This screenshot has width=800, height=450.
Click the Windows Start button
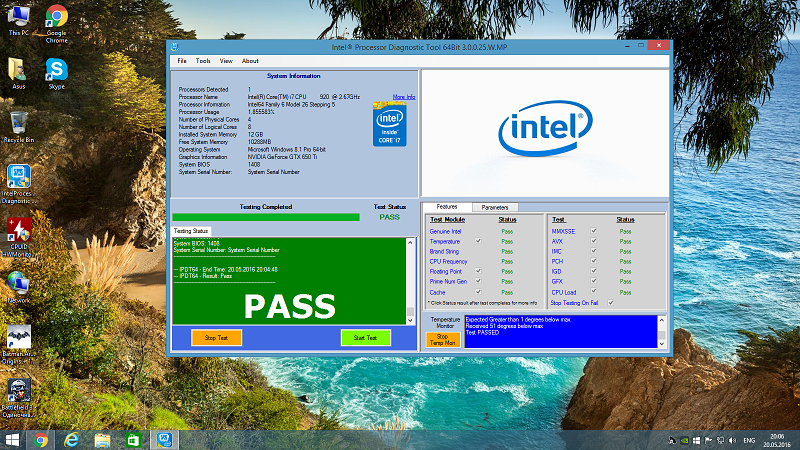pos(13,440)
